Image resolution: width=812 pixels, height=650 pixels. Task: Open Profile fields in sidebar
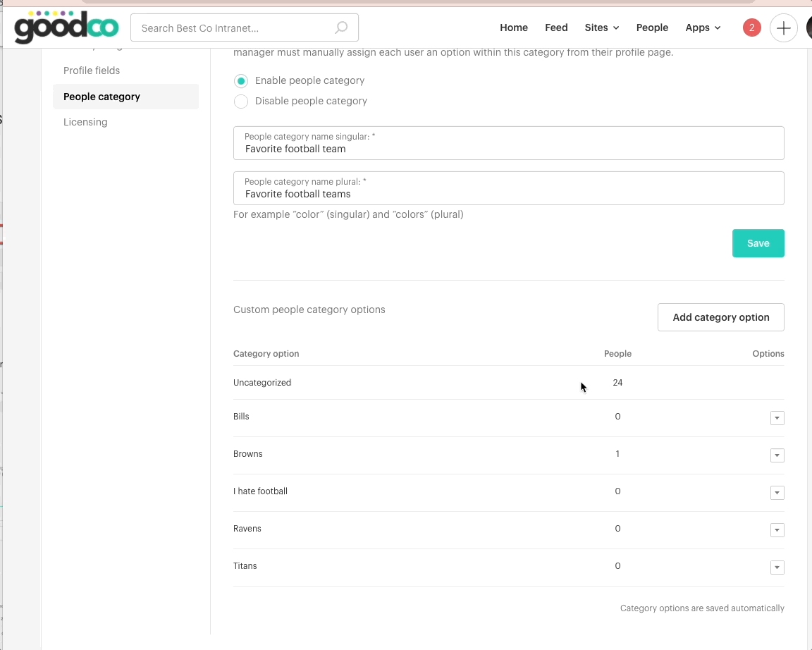click(92, 70)
